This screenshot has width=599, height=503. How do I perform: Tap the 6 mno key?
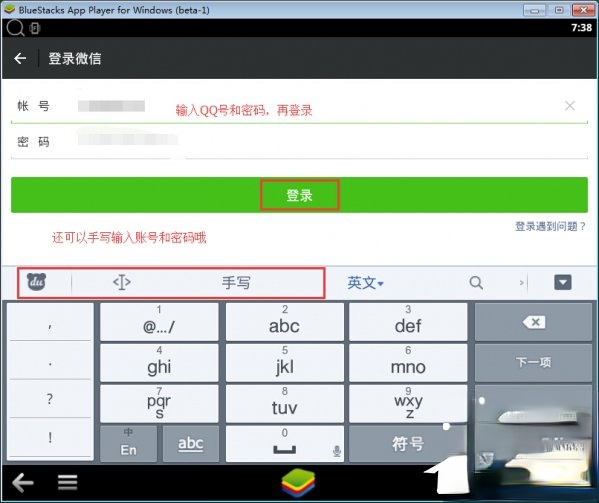408,362
